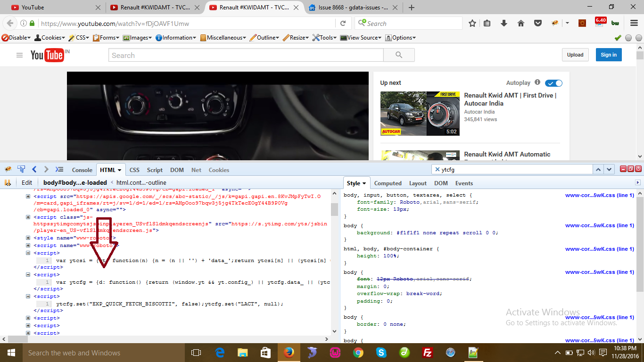Screen dimensions: 644x362
Task: Click the Firebug search field containing ytcfg
Action: 514,169
